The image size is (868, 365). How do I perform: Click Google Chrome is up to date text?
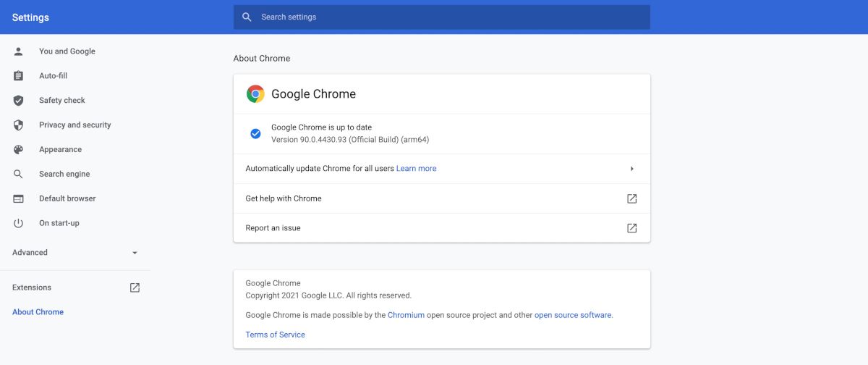tap(321, 127)
